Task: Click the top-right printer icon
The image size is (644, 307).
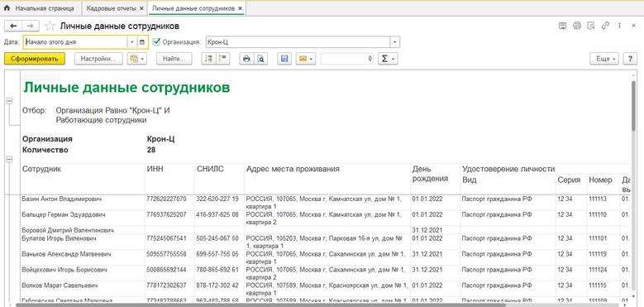Action: (577, 26)
